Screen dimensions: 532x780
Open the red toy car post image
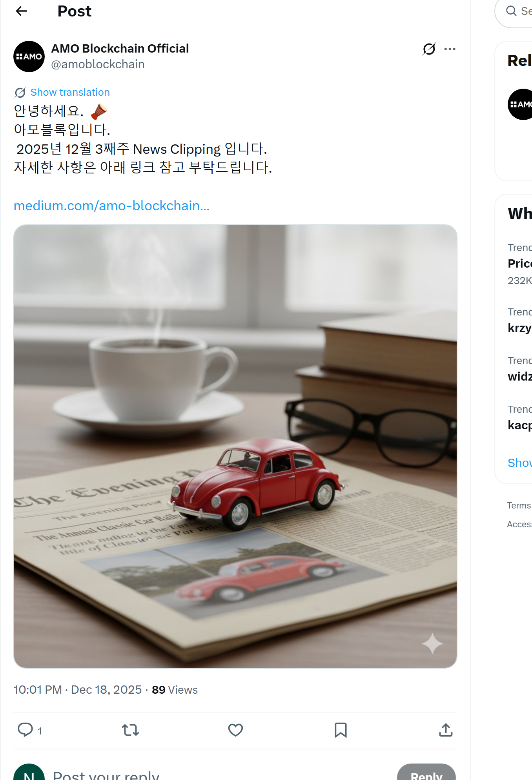coord(235,446)
